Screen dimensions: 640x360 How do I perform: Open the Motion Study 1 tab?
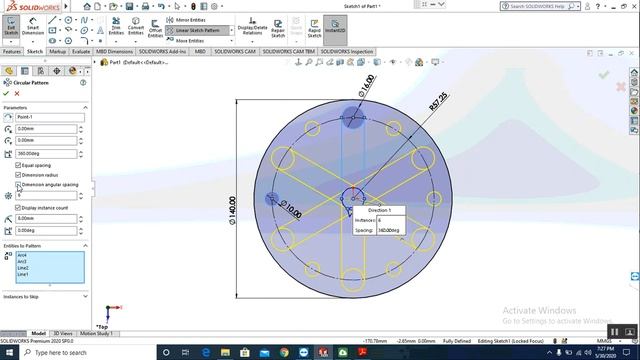[96, 333]
